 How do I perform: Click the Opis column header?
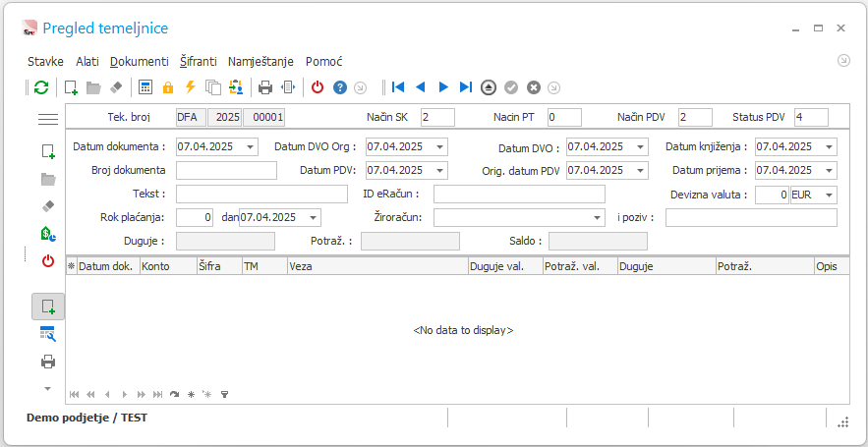pos(832,266)
